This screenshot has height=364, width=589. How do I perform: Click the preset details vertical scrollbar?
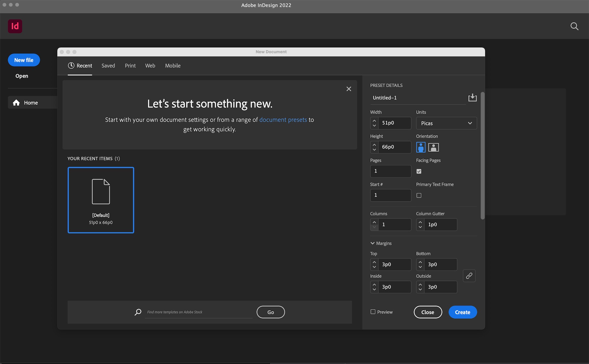pyautogui.click(x=482, y=155)
